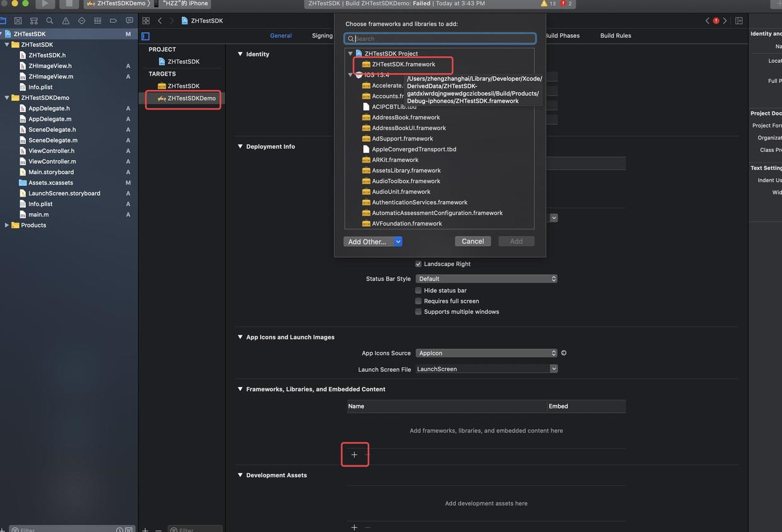Open the find navigator
This screenshot has width=782, height=532.
click(49, 21)
